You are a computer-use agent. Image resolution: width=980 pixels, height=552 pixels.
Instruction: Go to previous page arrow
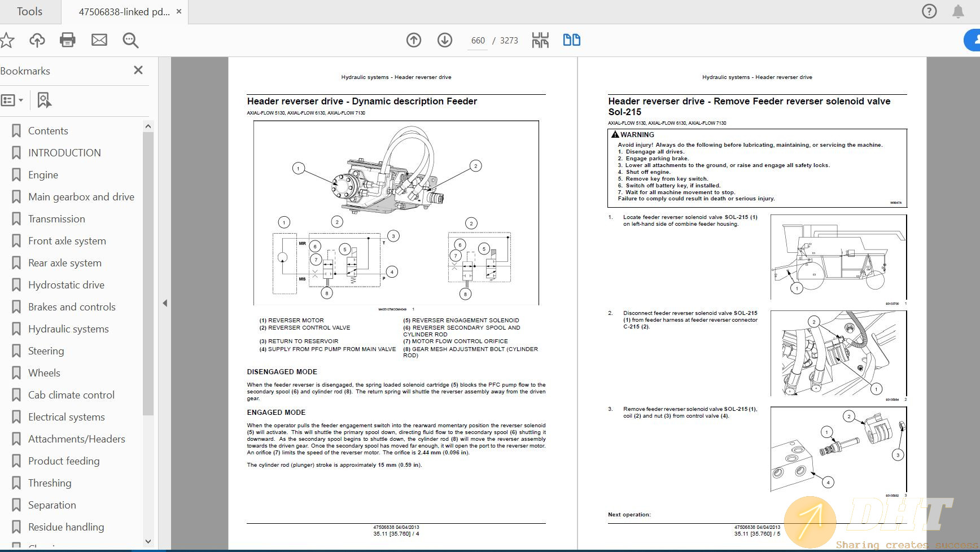tap(414, 40)
